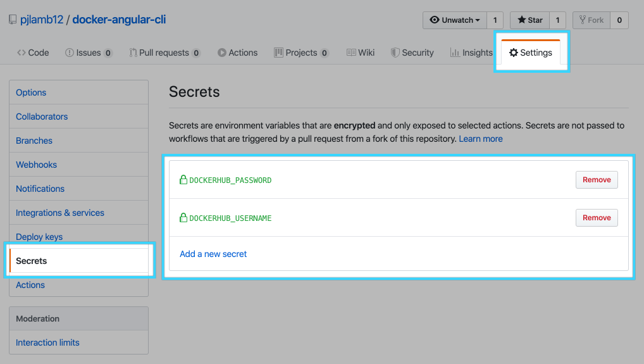Go to the Pull requests tab
The width and height of the screenshot is (644, 364).
[164, 53]
